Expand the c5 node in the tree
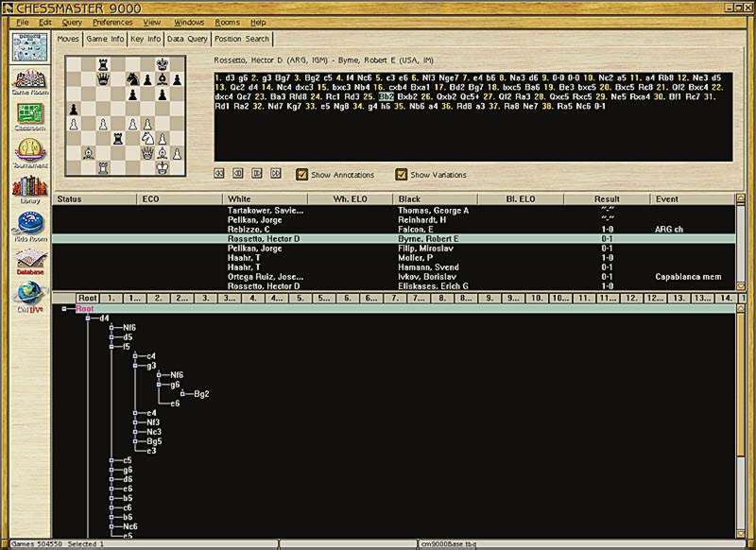The height and width of the screenshot is (550, 756). [112, 460]
